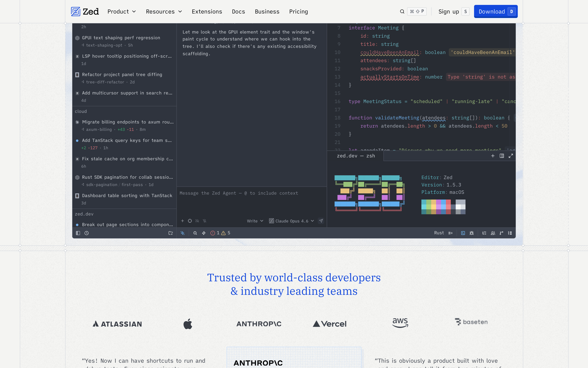The image size is (588, 368).
Task: Click the plus icon in agent message toolbar
Action: click(x=183, y=221)
